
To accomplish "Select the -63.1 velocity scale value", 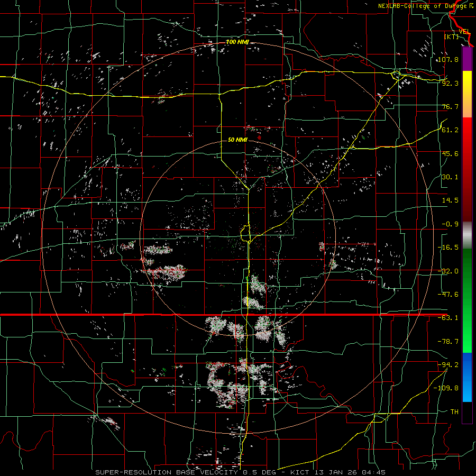I will click(448, 318).
